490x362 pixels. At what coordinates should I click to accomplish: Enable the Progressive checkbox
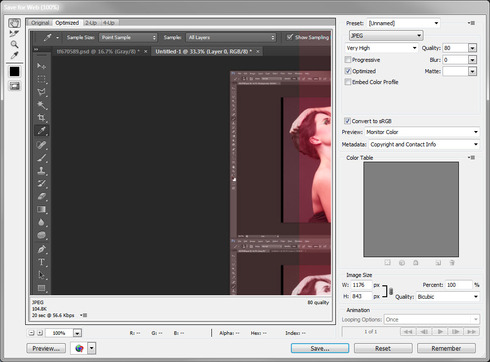pos(348,60)
